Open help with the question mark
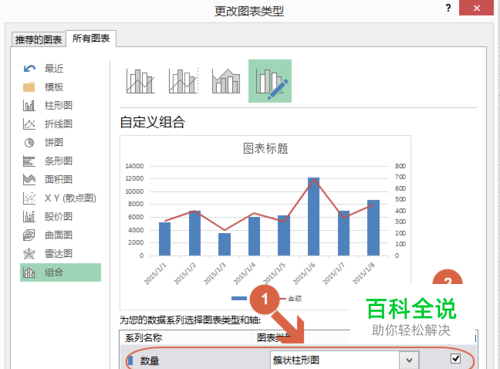 coord(448,8)
